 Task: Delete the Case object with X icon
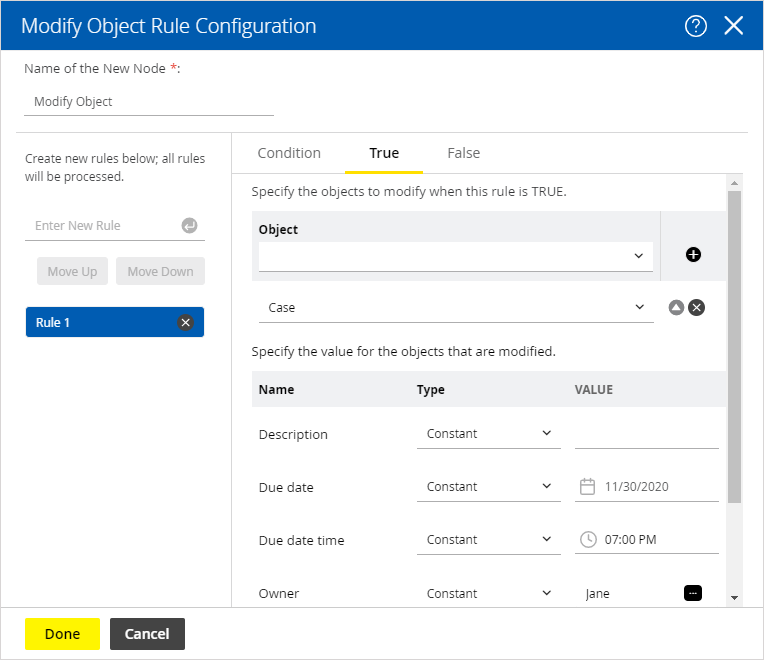pyautogui.click(x=696, y=307)
